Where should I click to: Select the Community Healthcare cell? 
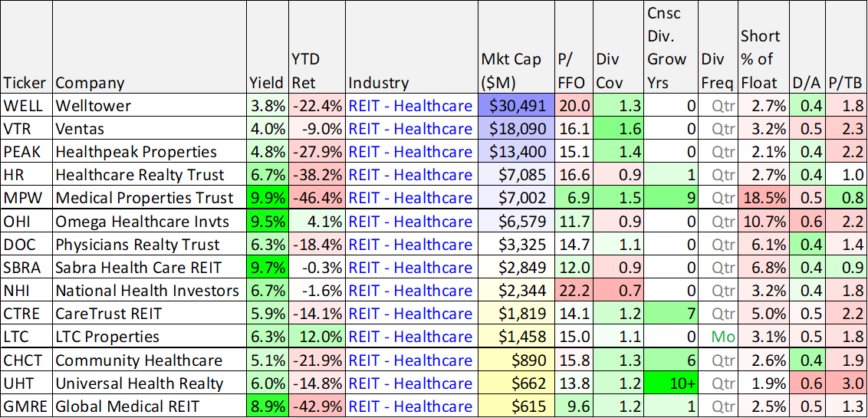point(150,360)
